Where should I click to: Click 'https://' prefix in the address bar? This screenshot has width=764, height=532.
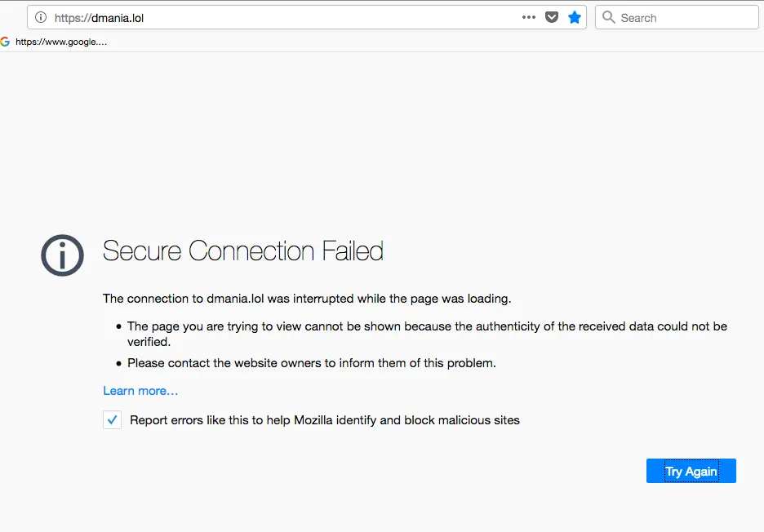[x=73, y=18]
